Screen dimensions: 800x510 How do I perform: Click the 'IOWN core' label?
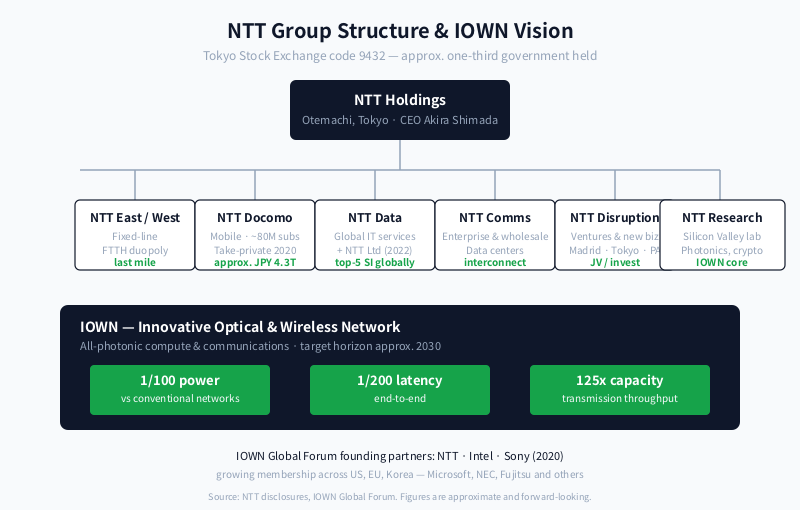coord(722,262)
